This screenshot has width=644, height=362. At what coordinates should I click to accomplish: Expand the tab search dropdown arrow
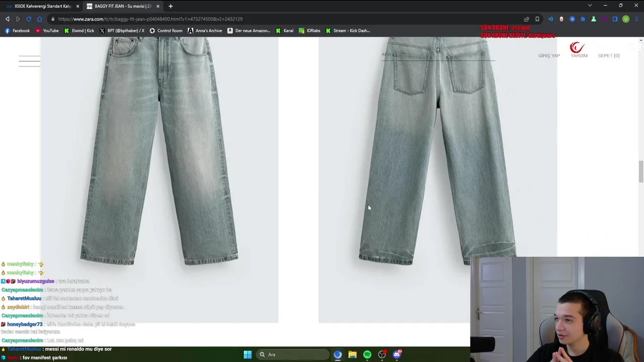tap(590, 6)
